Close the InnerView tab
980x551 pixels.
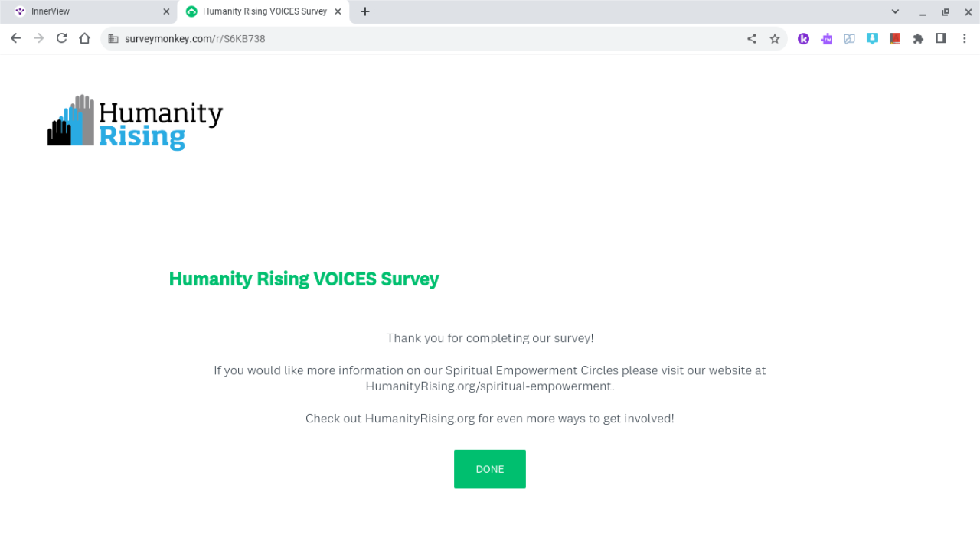pos(166,11)
